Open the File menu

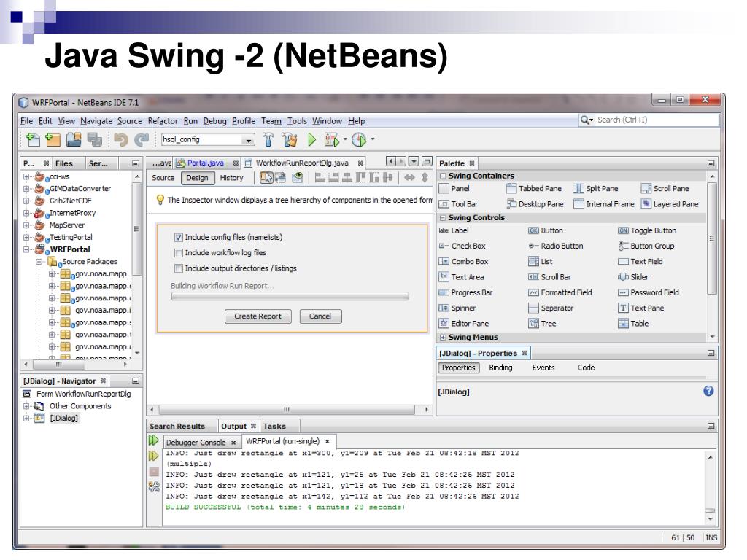(27, 121)
